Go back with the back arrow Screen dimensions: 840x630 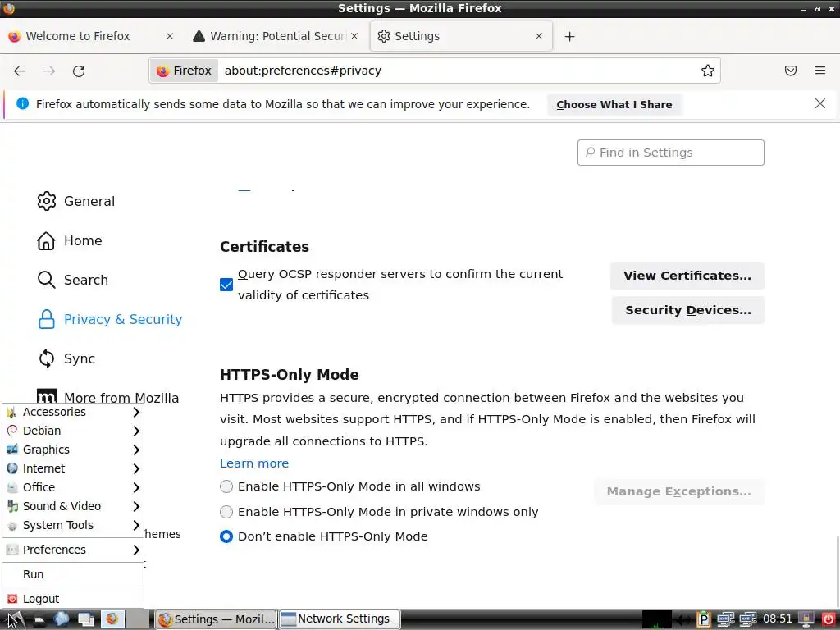pos(20,71)
